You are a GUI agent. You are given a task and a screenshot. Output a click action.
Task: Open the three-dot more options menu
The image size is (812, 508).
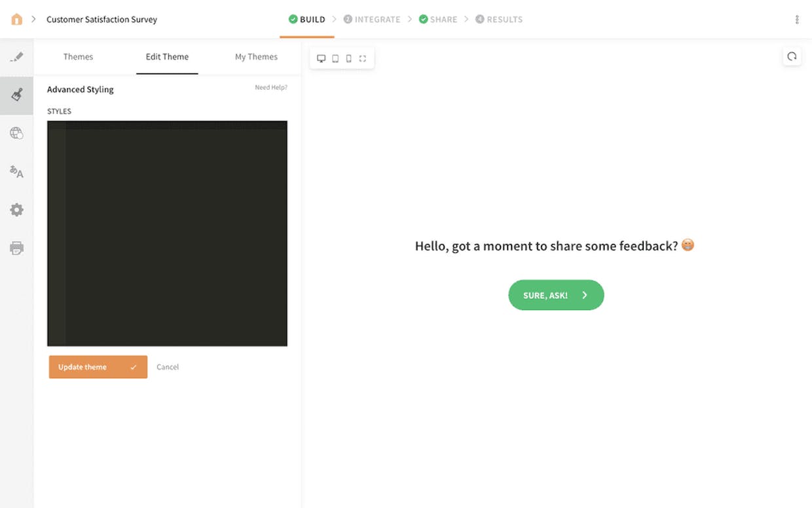(797, 20)
